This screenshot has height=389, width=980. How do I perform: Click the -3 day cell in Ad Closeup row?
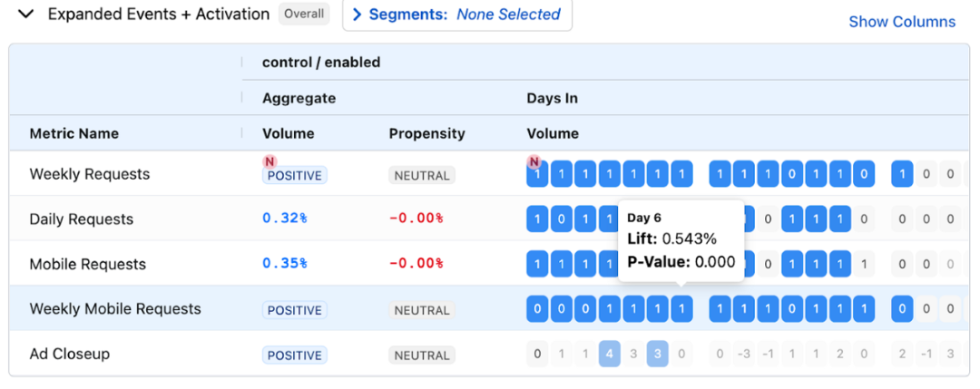[x=743, y=355]
